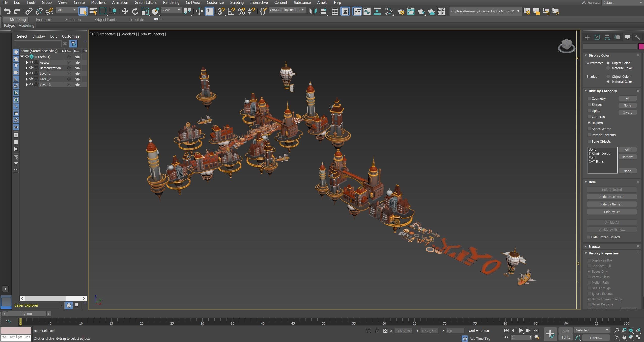Click the Invert category button
Screen dimensions: 644x342
pyautogui.click(x=627, y=113)
